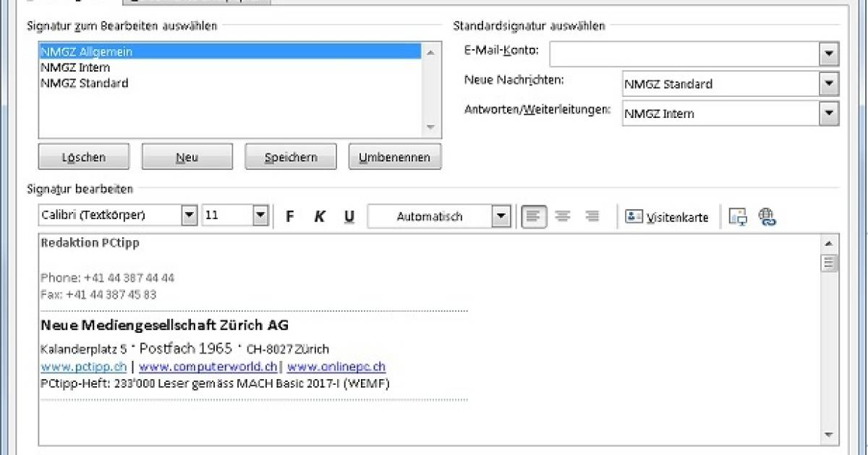The width and height of the screenshot is (868, 455).
Task: Create a new signature with Neu
Action: (x=187, y=157)
